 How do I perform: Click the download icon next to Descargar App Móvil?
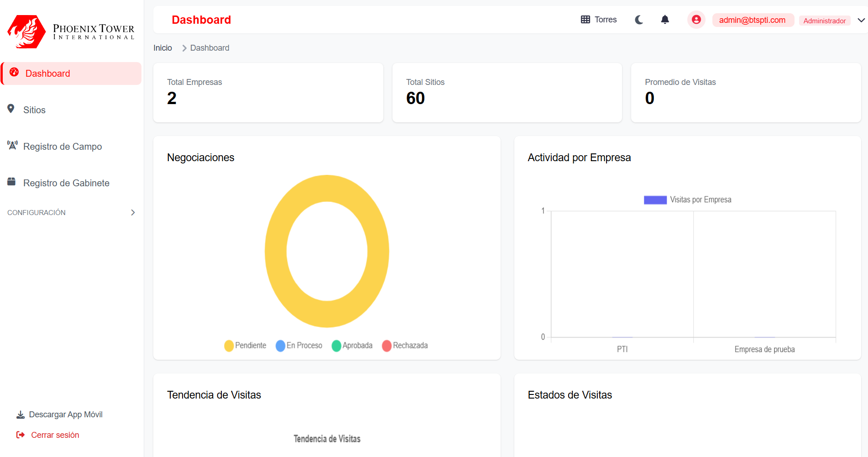pyautogui.click(x=20, y=414)
